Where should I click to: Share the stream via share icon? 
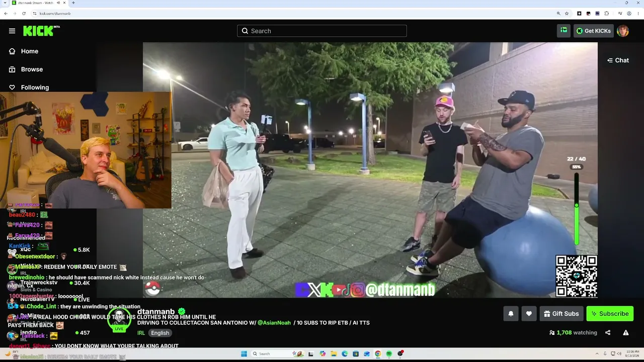coord(608,332)
